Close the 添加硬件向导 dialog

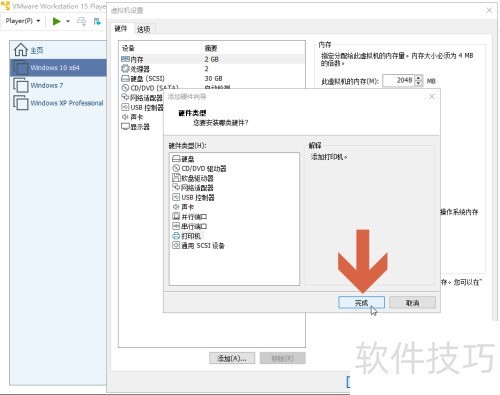click(432, 96)
